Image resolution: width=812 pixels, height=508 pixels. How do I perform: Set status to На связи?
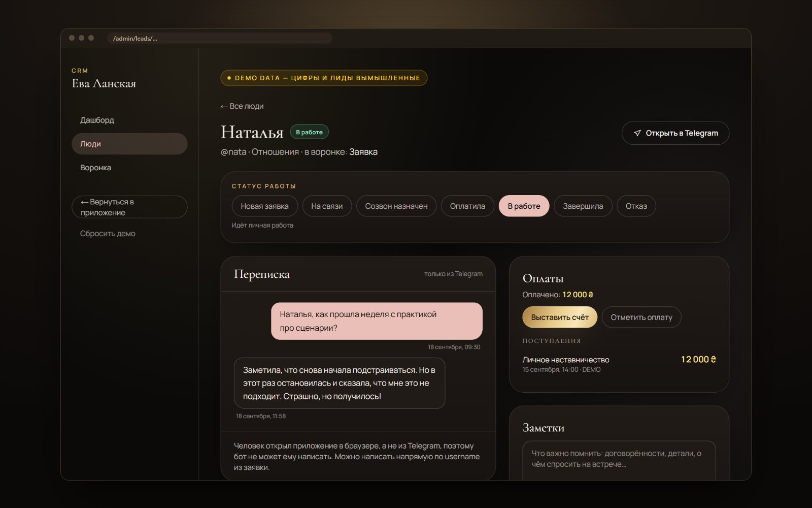coord(327,206)
